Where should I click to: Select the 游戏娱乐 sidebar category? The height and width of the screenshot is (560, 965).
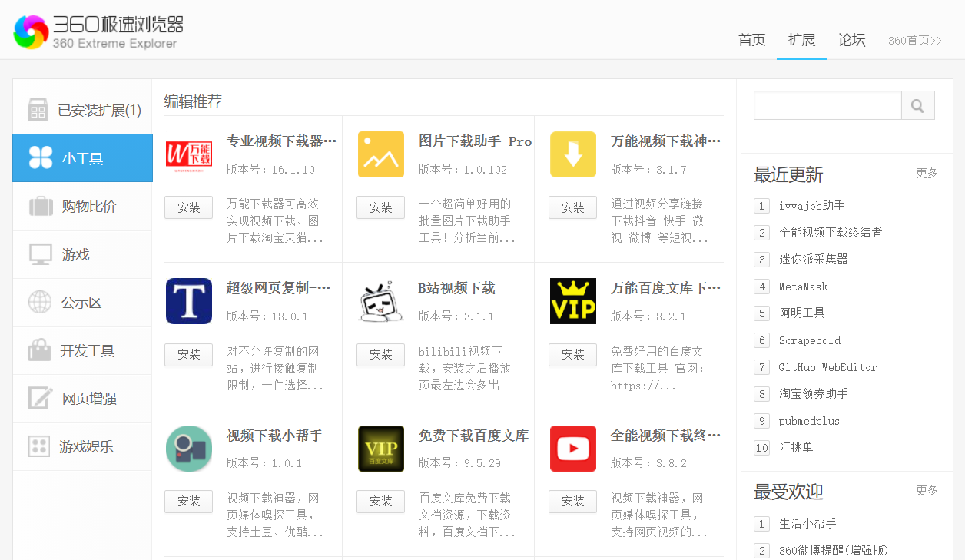[82, 446]
